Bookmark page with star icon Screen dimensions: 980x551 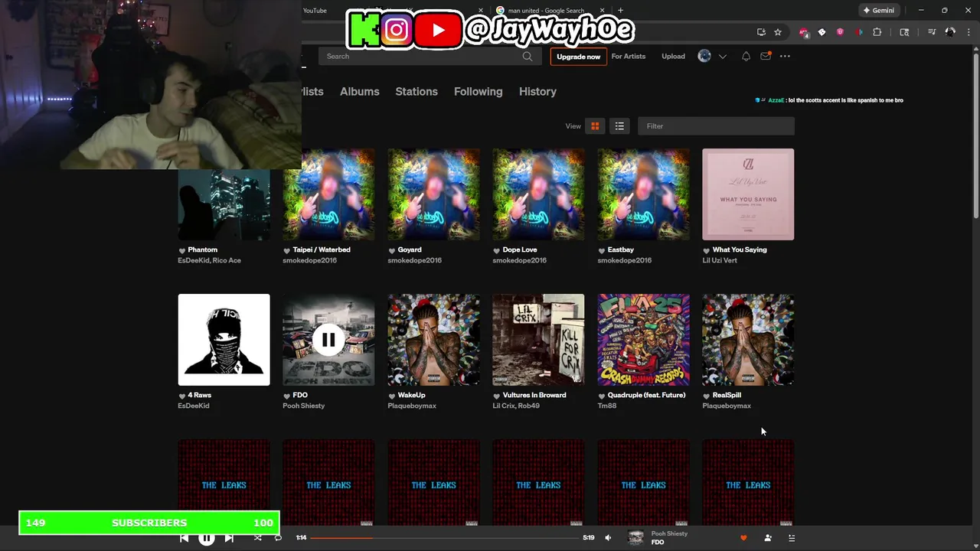click(x=778, y=32)
